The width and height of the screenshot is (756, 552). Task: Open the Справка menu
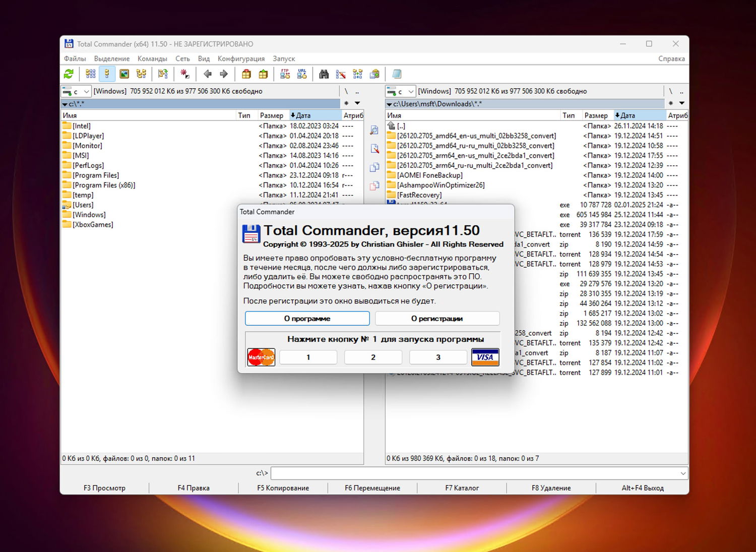coord(671,58)
